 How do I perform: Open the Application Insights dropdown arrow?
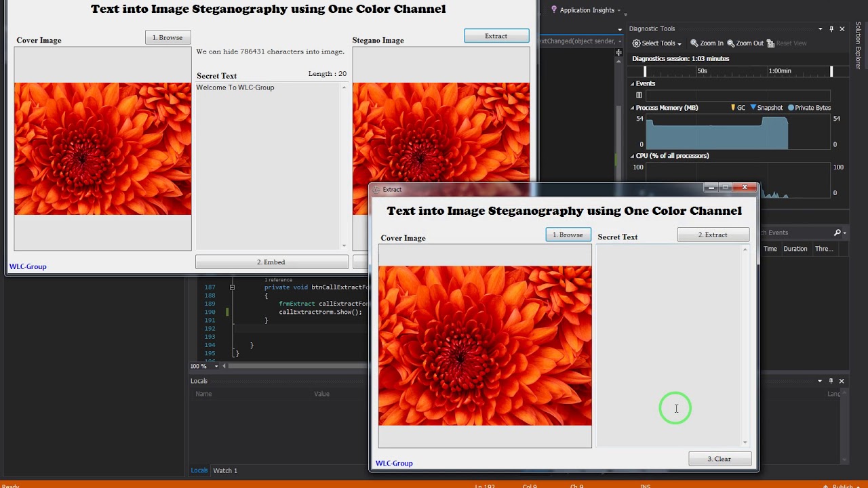(618, 10)
